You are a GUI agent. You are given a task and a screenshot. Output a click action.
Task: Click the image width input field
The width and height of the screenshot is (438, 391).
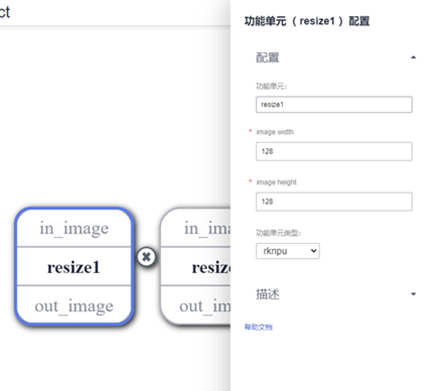(334, 151)
